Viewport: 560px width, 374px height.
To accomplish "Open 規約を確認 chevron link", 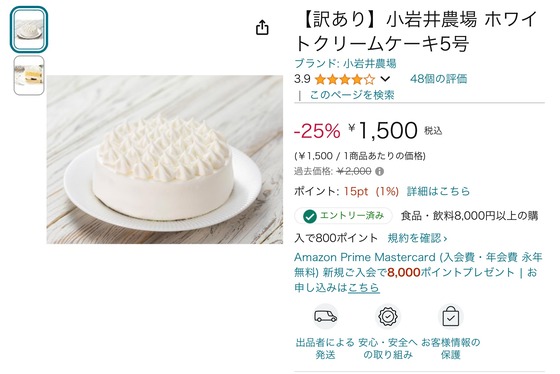I will click(x=417, y=238).
